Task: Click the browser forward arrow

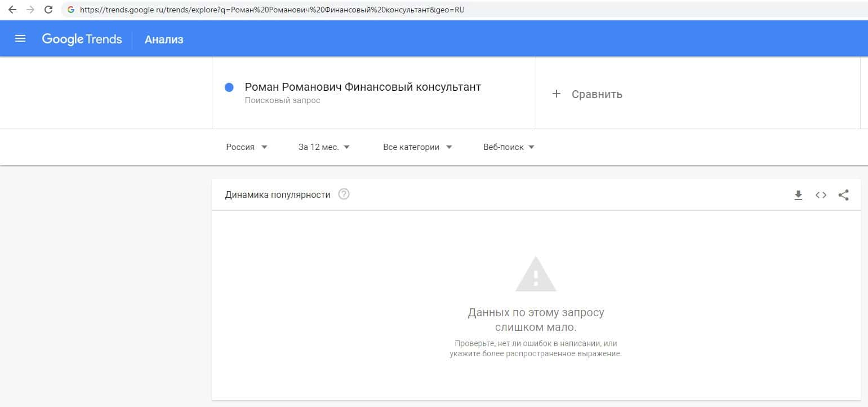Action: 30,10
